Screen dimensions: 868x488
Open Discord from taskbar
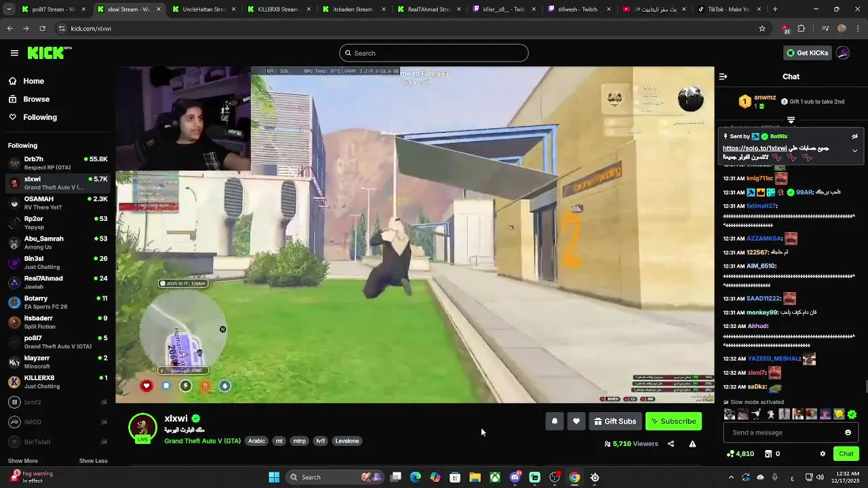coord(515,477)
